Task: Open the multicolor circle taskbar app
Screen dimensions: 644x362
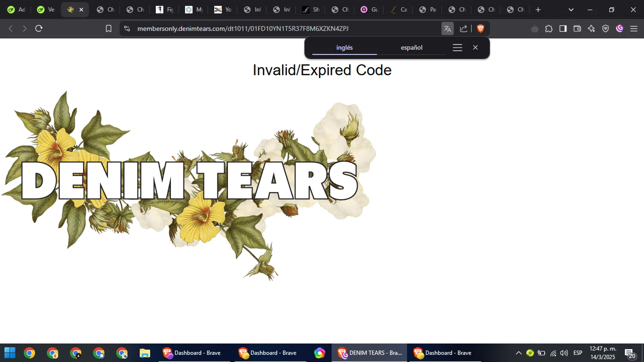Action: [x=319, y=353]
